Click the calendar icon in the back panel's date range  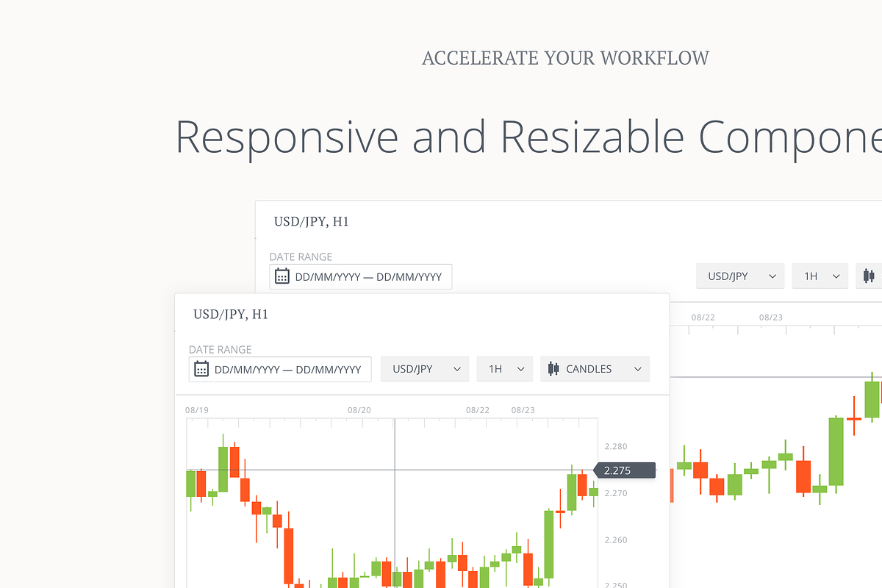pyautogui.click(x=282, y=276)
